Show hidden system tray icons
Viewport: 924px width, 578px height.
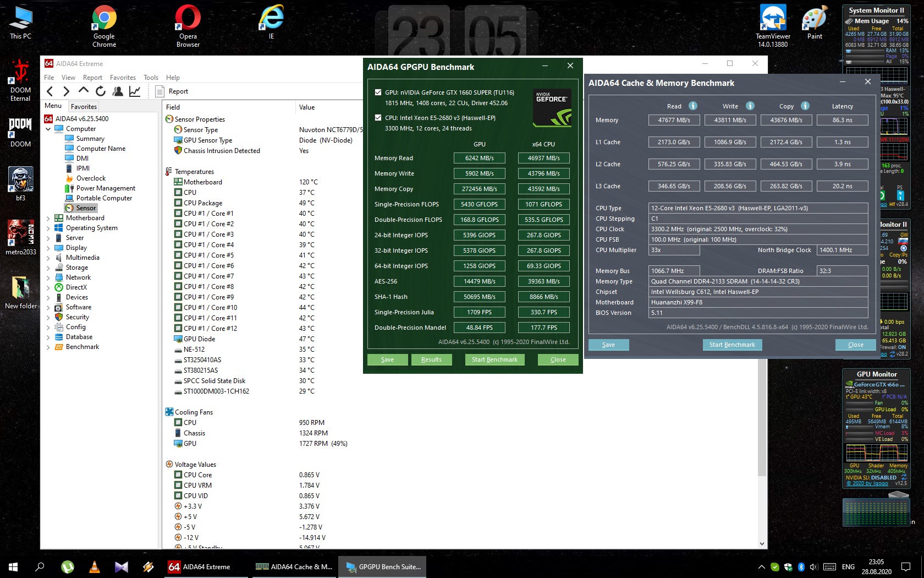[x=761, y=567]
